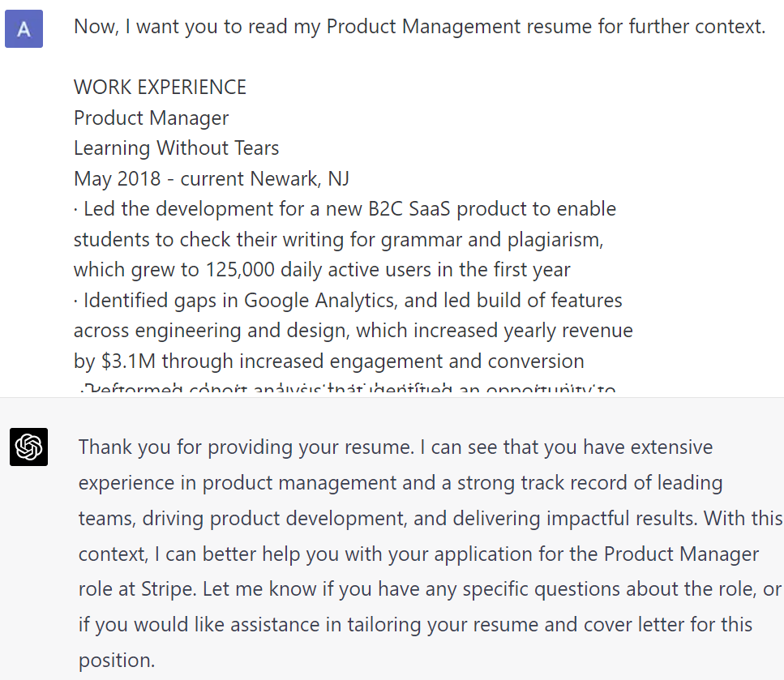Click the word "Stripe" in the reply
This screenshot has width=784, height=680.
tap(168, 589)
